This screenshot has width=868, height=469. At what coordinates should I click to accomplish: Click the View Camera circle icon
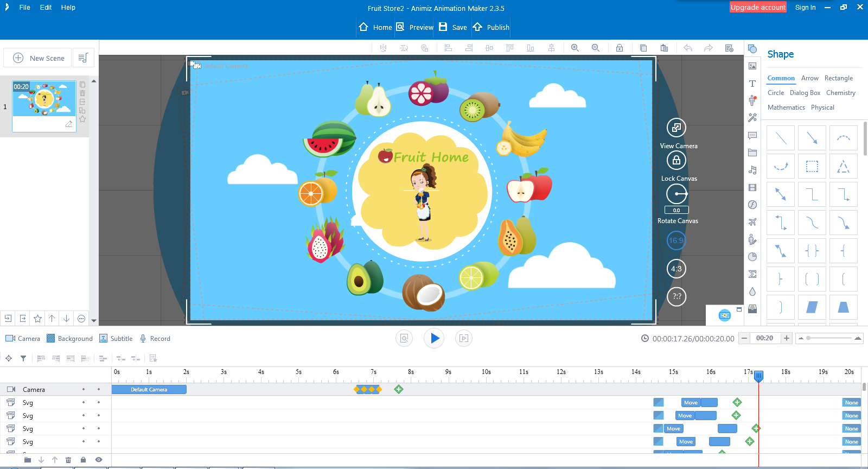coord(676,128)
